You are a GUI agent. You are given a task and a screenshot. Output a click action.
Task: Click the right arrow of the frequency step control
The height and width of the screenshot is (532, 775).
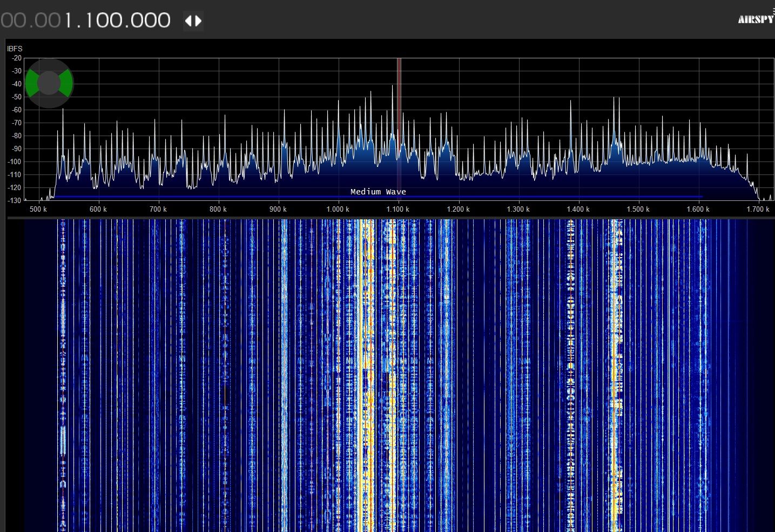tap(198, 21)
